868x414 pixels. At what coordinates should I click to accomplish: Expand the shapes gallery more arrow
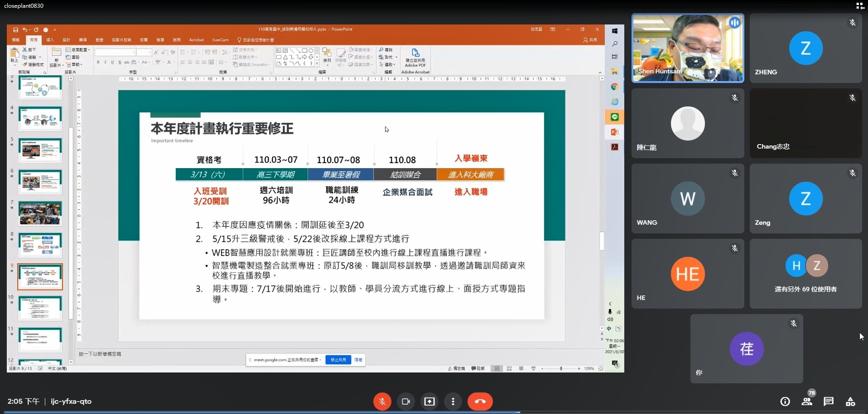pos(317,64)
